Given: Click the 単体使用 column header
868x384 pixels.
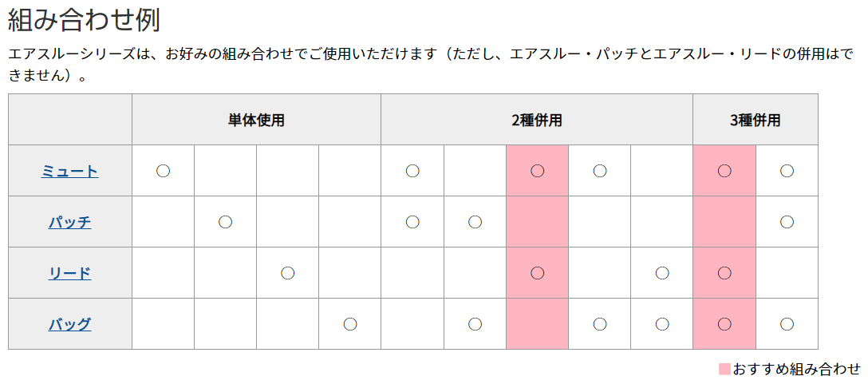Looking at the screenshot, I should pyautogui.click(x=256, y=120).
